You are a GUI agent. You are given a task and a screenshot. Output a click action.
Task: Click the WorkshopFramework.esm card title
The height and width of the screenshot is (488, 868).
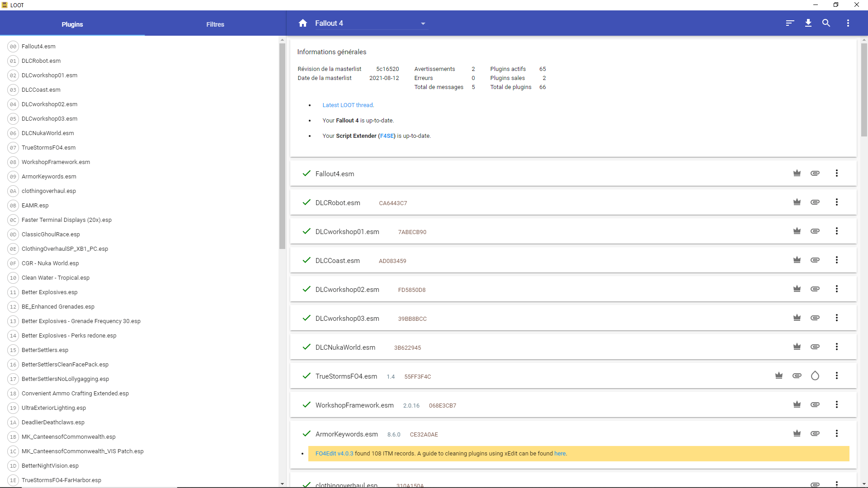tap(354, 405)
